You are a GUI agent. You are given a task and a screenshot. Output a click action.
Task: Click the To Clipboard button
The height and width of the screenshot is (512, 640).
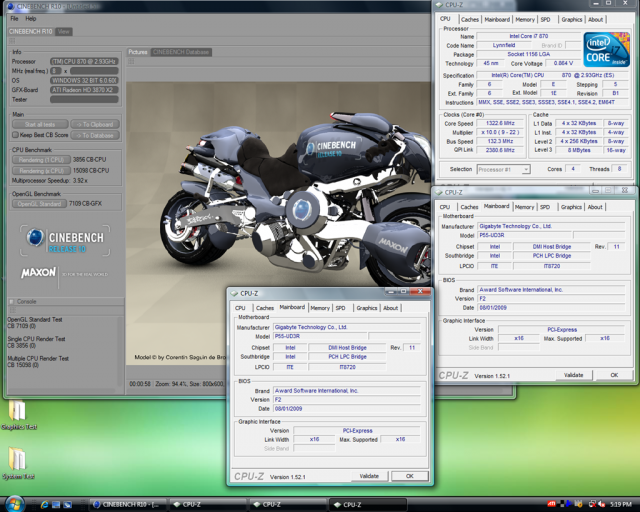click(x=95, y=124)
